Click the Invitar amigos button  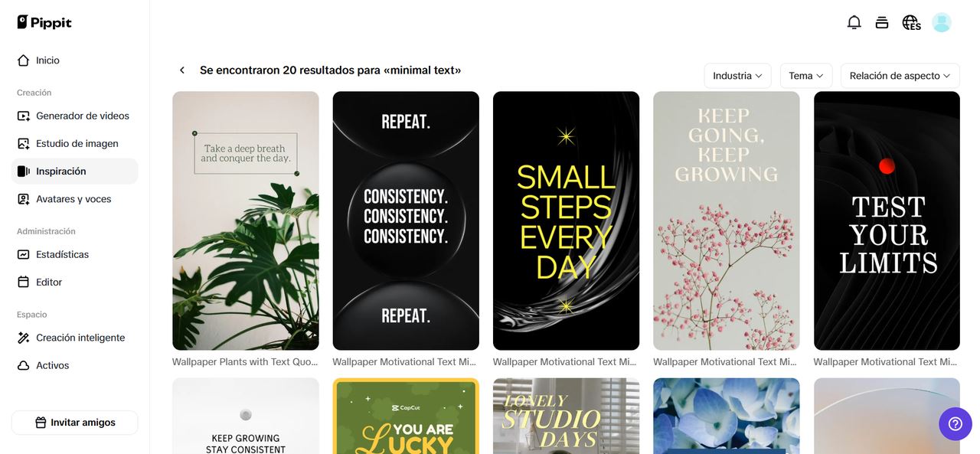75,423
